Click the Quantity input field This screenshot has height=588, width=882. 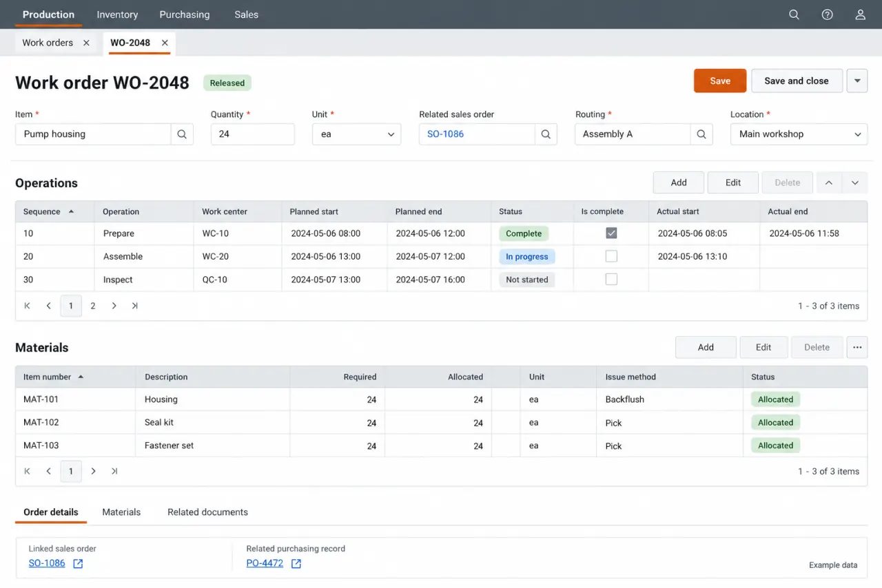click(x=253, y=134)
